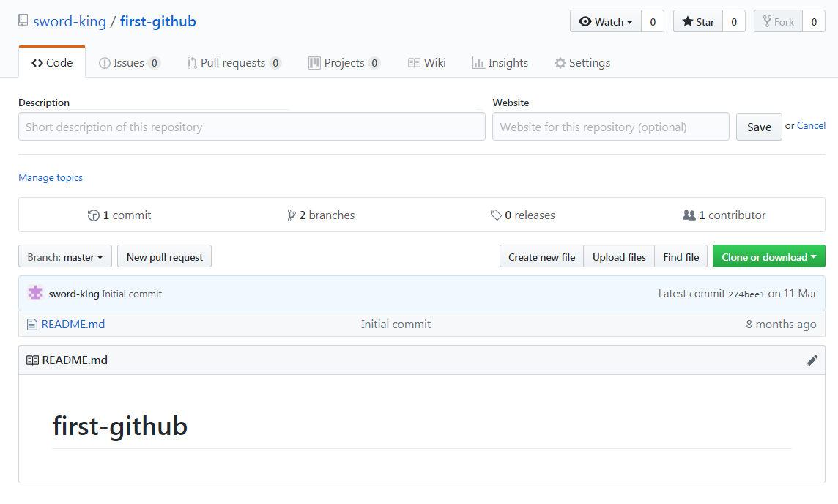Click the stargazers count next to Star
Screen dimensions: 838x504
734,21
